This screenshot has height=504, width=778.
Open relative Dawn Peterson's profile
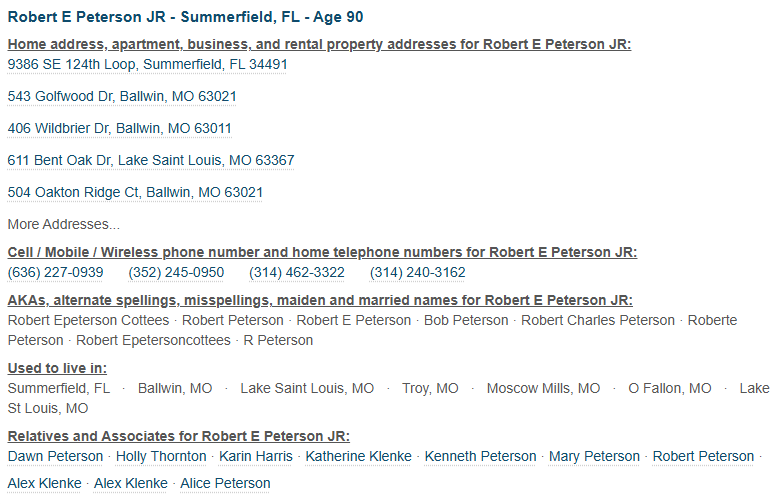(55, 456)
